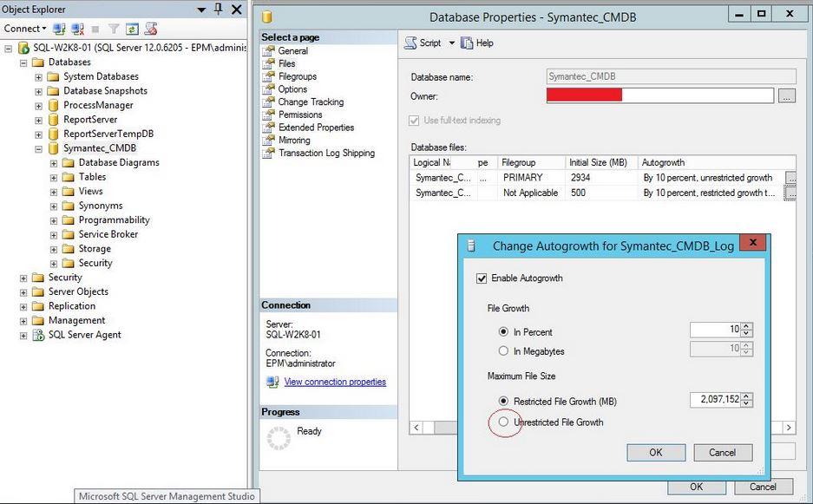The height and width of the screenshot is (504, 813).
Task: Click the Owner browse ellipsis button
Action: pos(787,96)
